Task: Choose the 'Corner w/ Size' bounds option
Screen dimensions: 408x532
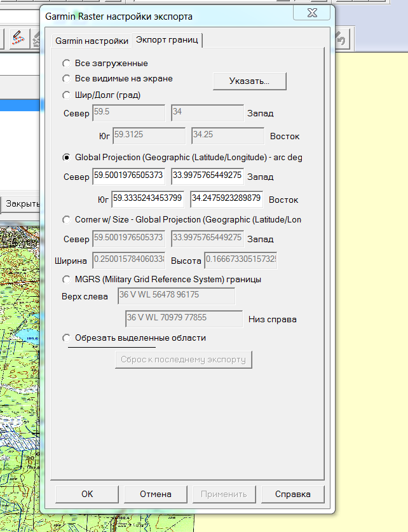Action: coord(67,219)
